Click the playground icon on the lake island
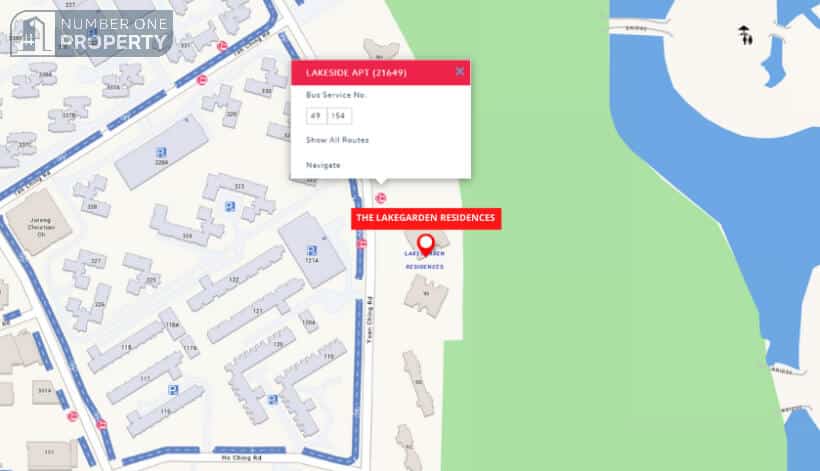 coord(745,35)
